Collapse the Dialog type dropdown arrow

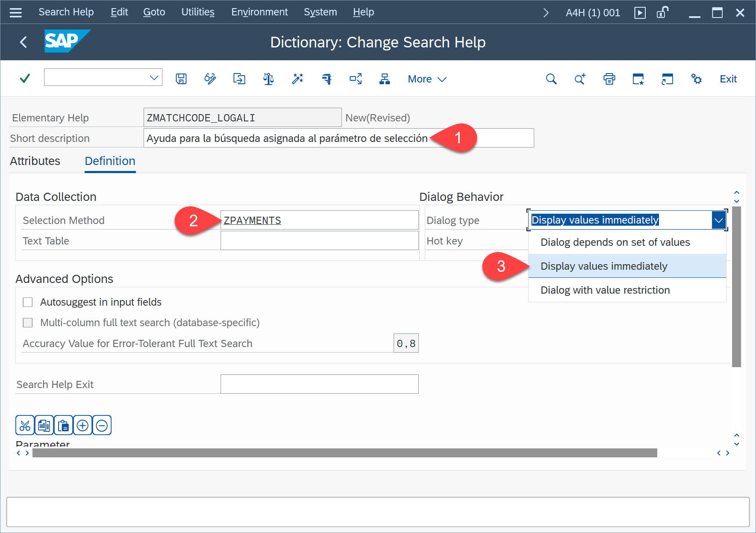[x=719, y=221]
